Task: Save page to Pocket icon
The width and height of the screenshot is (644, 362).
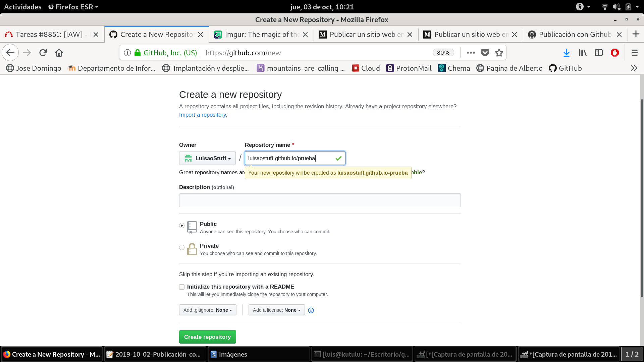Action: click(x=485, y=53)
